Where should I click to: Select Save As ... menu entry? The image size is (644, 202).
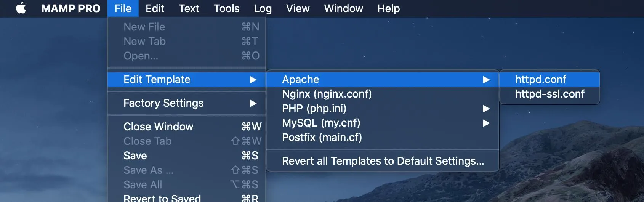[x=187, y=170]
